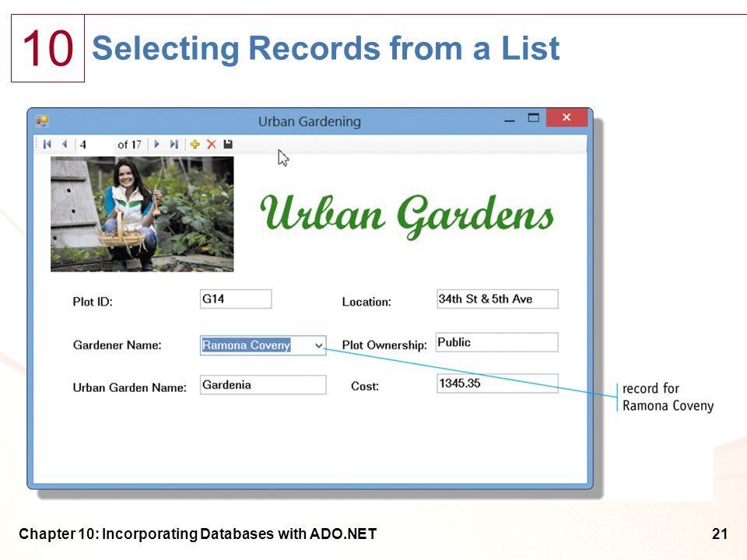Click the Location: label
The image size is (747, 560).
click(x=366, y=302)
